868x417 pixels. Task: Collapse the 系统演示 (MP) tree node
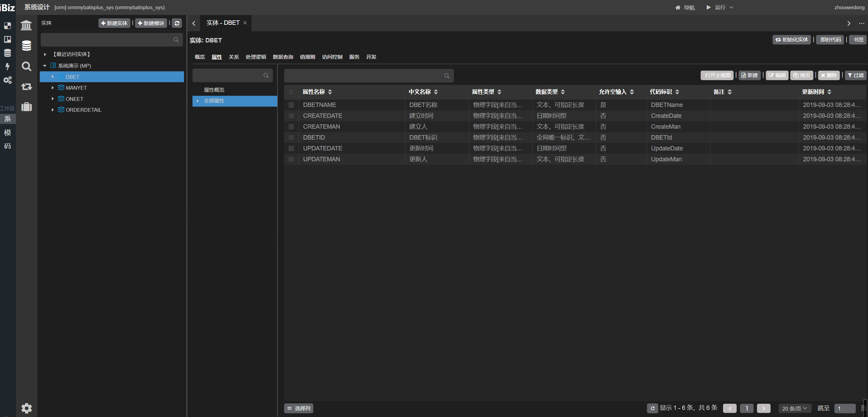[45, 66]
